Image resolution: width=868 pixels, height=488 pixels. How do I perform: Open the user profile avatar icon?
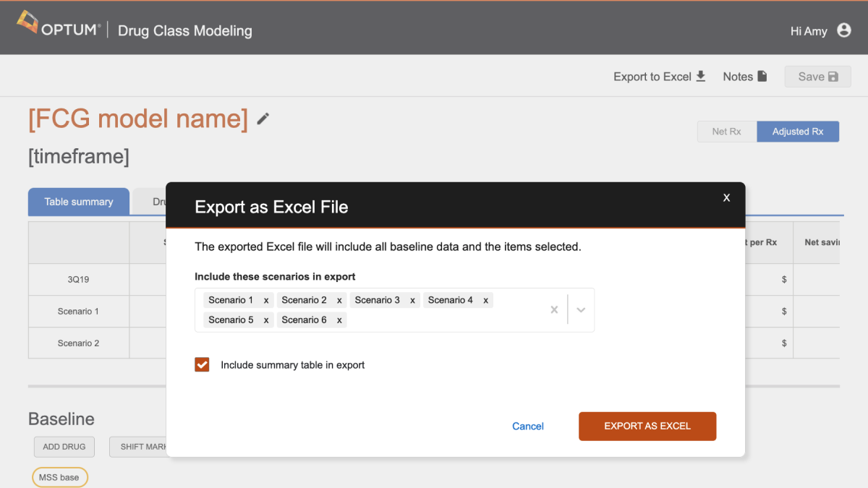click(843, 30)
